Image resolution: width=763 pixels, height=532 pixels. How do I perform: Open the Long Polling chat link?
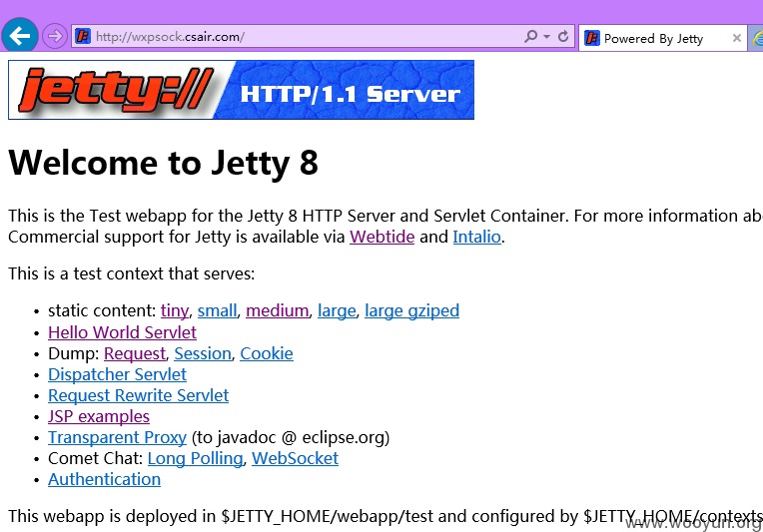(x=195, y=458)
